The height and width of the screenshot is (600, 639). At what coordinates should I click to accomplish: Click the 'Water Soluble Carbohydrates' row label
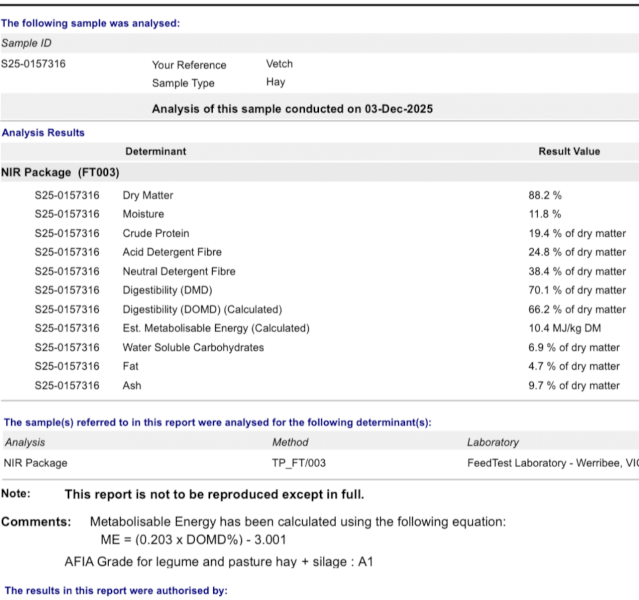coord(193,347)
